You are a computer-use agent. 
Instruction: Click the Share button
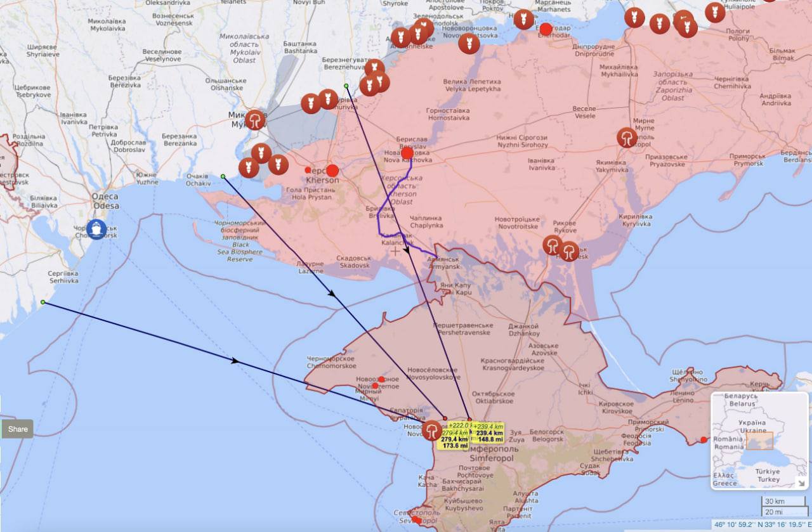(18, 429)
